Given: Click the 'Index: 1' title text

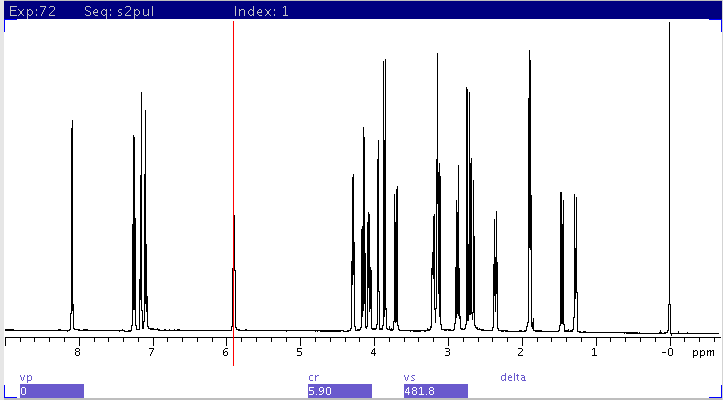Looking at the screenshot, I should 261,12.
